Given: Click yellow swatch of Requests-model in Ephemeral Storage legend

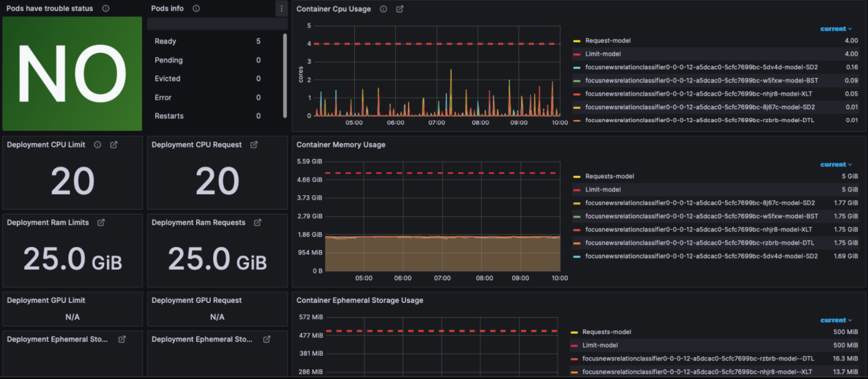Looking at the screenshot, I should (574, 332).
